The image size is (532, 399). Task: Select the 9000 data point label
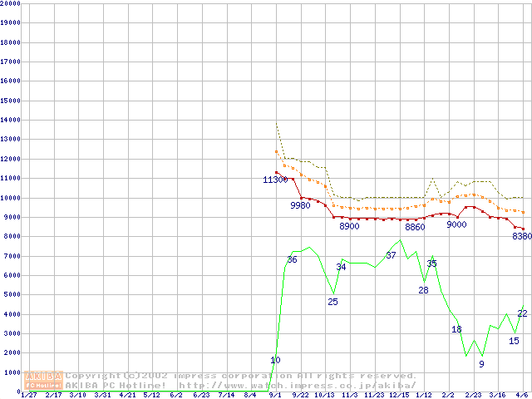[456, 224]
